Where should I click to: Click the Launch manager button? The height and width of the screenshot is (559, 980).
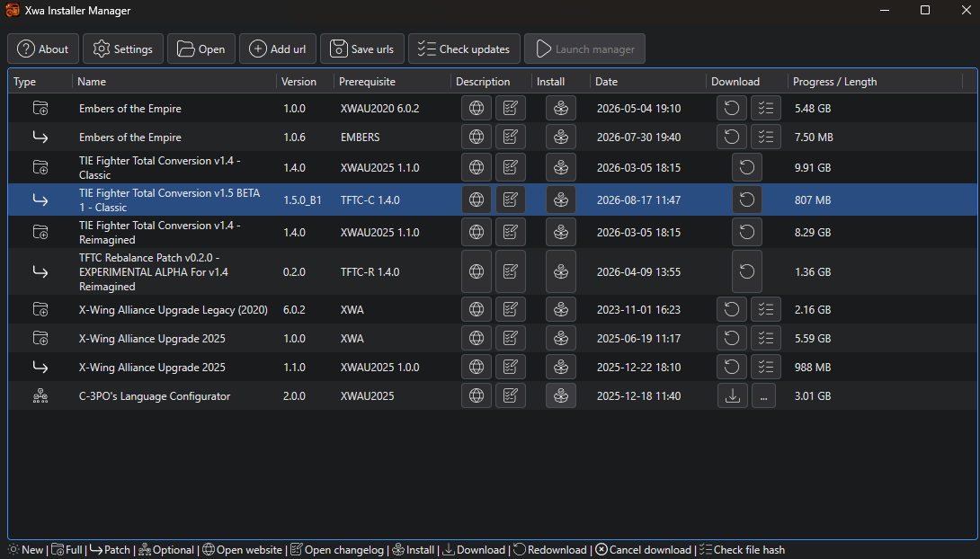click(585, 49)
